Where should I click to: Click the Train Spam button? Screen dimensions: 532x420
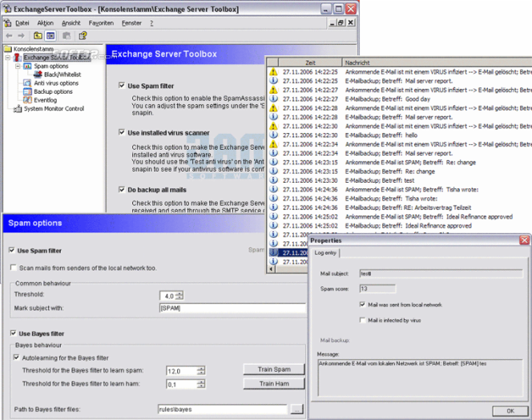coord(274,370)
